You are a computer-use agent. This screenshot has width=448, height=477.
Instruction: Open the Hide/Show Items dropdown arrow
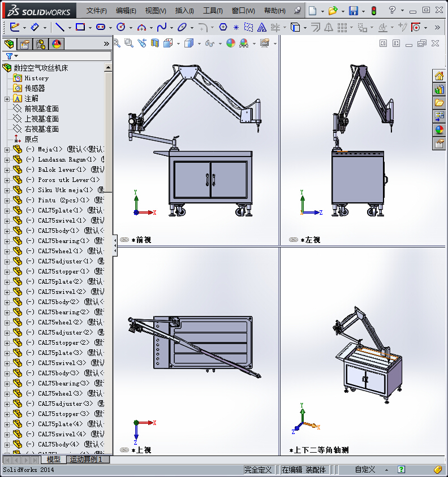pos(220,44)
